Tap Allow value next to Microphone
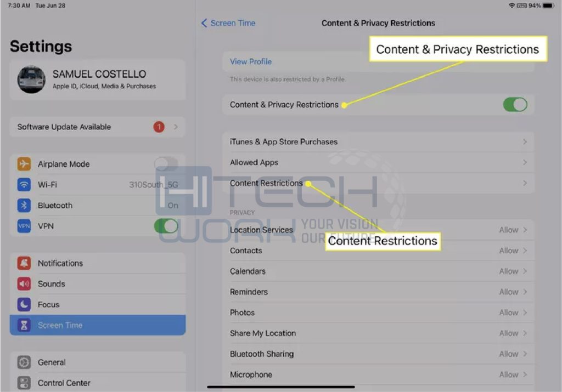The width and height of the screenshot is (562, 392). 509,375
